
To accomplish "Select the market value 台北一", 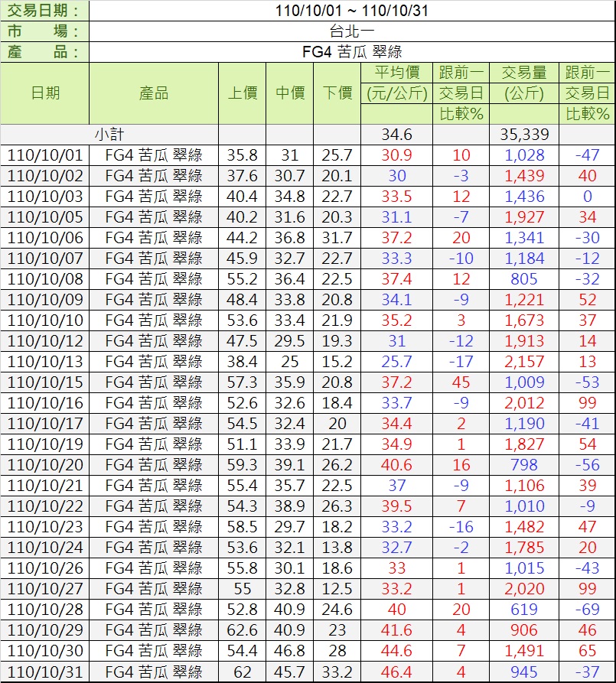I will click(x=353, y=31).
